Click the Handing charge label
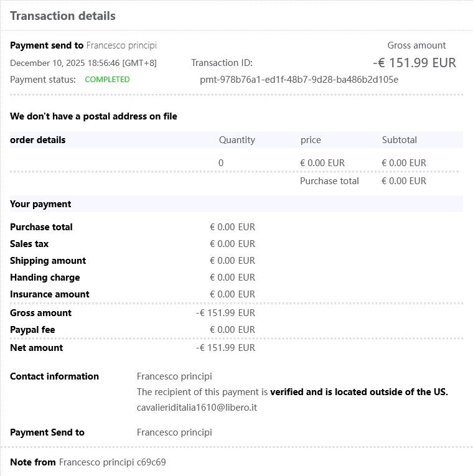Image resolution: width=473 pixels, height=476 pixels. click(x=45, y=278)
